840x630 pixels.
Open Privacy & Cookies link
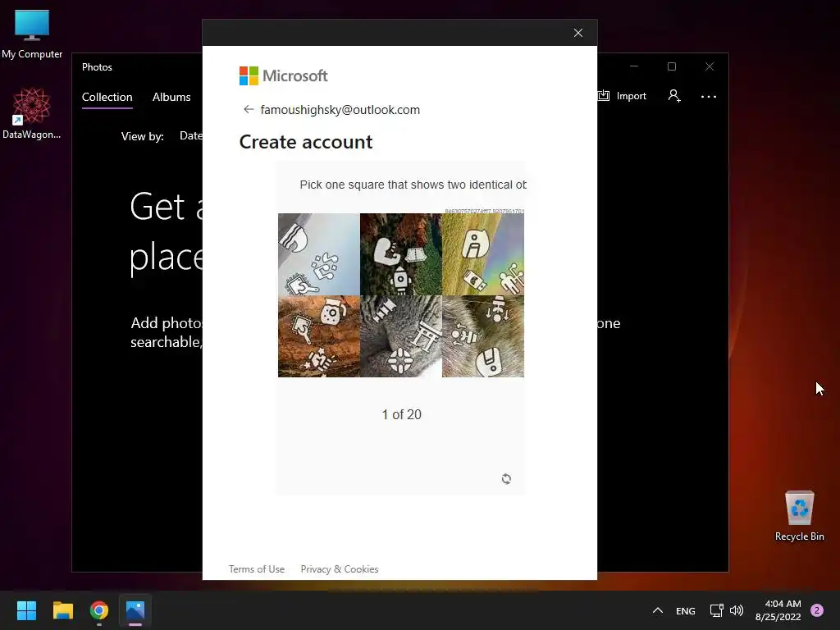pos(340,569)
